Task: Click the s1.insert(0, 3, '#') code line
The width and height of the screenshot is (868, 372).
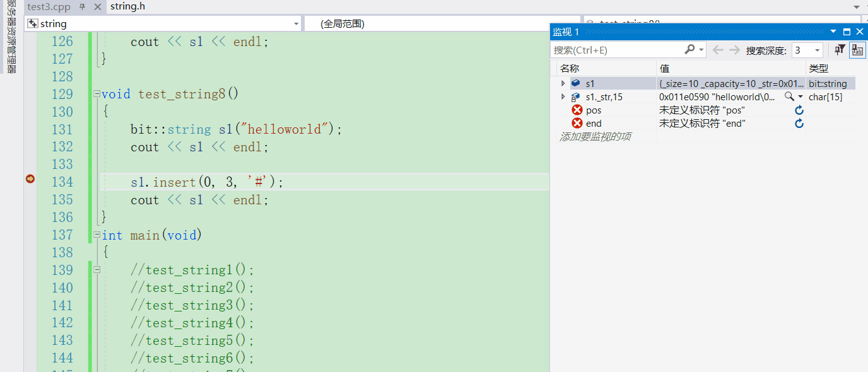Action: click(208, 182)
